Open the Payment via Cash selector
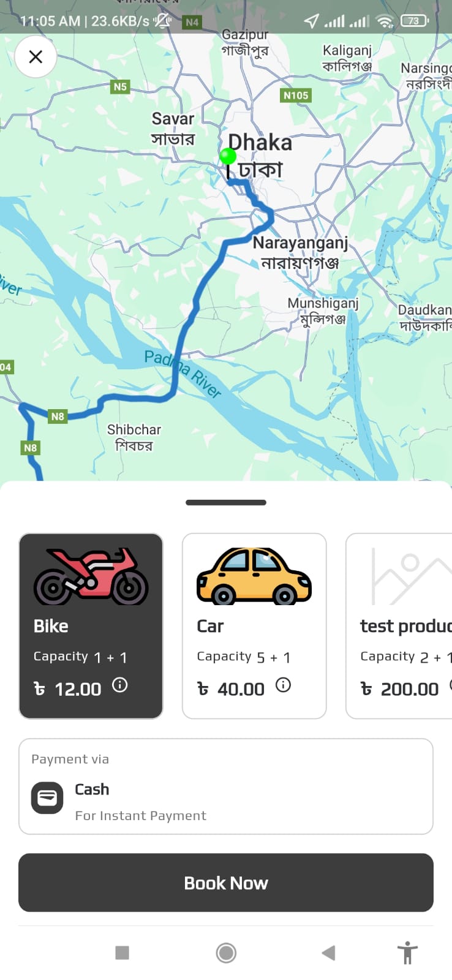Image resolution: width=452 pixels, height=980 pixels. click(x=226, y=786)
